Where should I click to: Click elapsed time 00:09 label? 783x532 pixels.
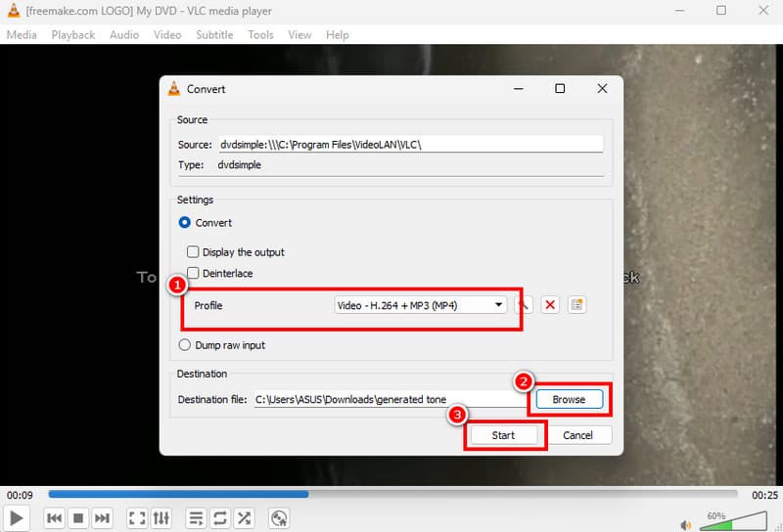(x=20, y=495)
